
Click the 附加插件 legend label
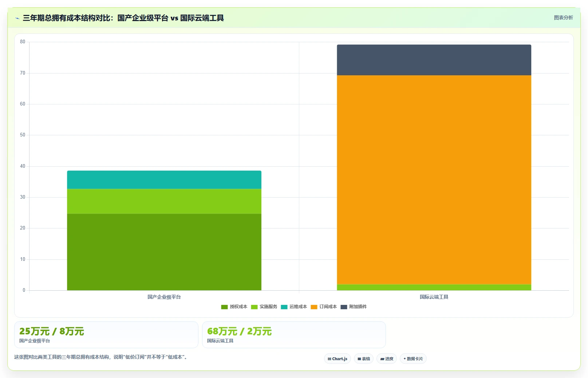358,307
